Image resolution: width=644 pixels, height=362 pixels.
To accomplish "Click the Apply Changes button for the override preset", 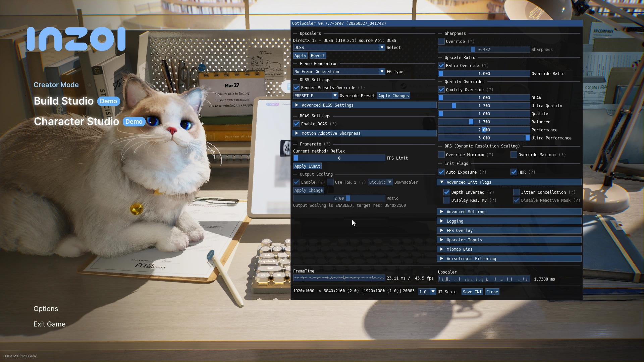I will pyautogui.click(x=393, y=96).
